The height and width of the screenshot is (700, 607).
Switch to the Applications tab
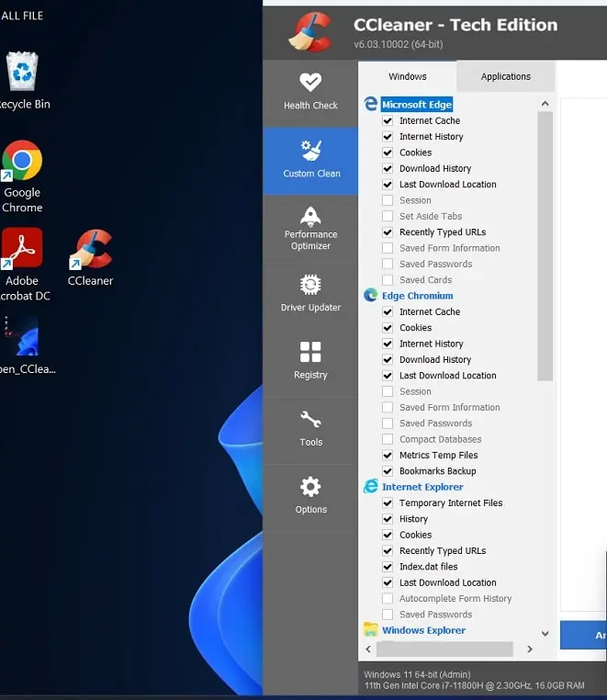(506, 76)
